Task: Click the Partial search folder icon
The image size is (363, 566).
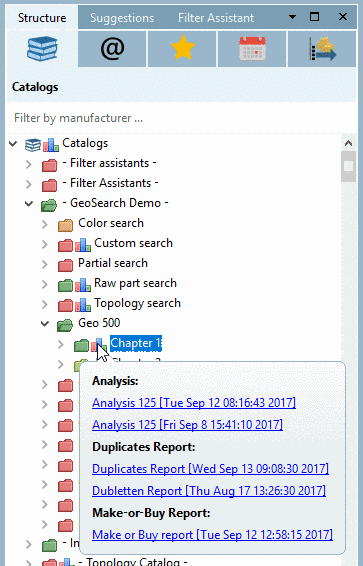Action: (65, 265)
